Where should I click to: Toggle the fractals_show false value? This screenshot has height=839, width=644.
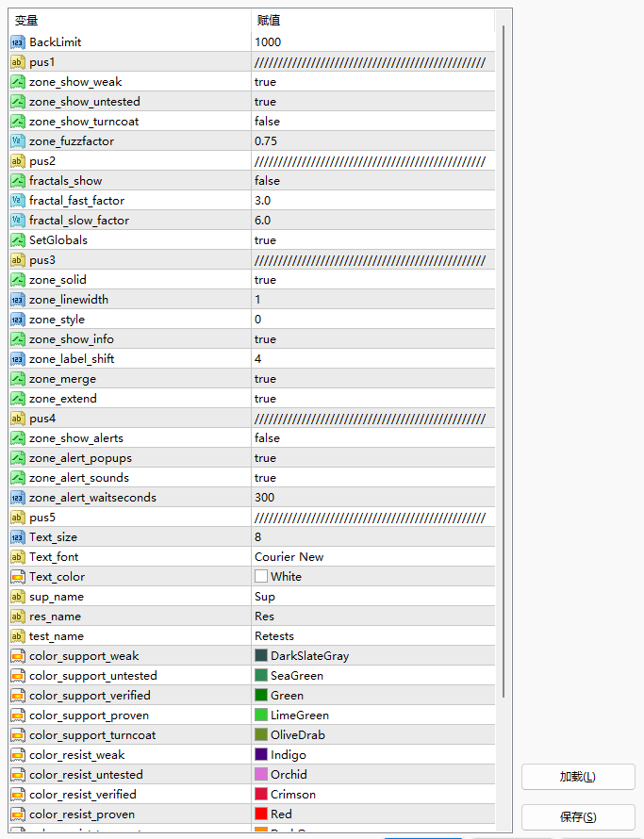pos(373,181)
